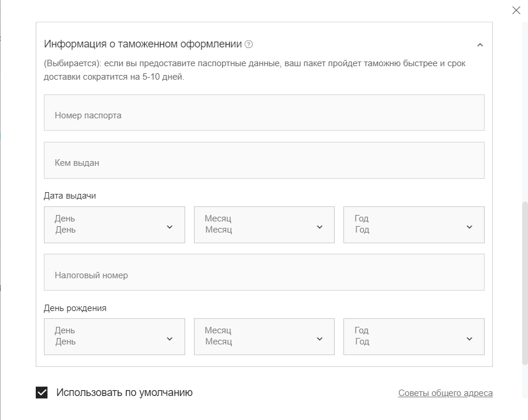
Task: Open the День dropdown under Дата выдачи
Action: [114, 224]
